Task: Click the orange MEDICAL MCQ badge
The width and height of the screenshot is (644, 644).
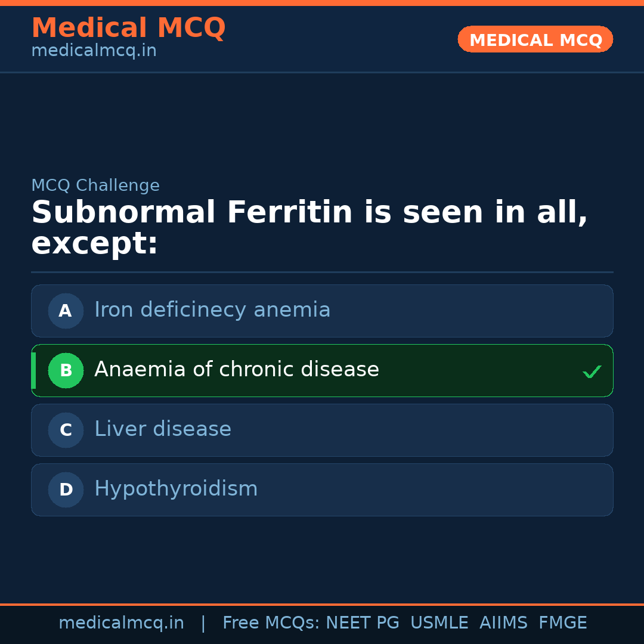Action: (x=535, y=39)
